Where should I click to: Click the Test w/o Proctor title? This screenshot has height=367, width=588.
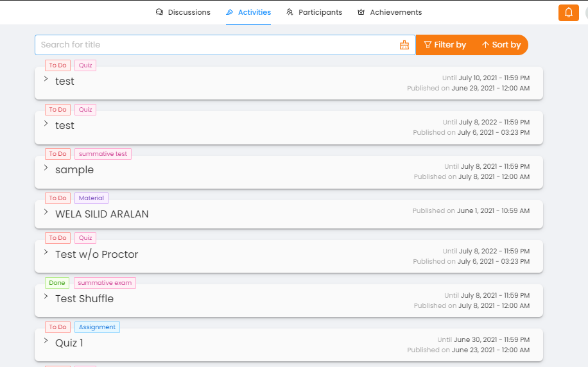coord(96,255)
